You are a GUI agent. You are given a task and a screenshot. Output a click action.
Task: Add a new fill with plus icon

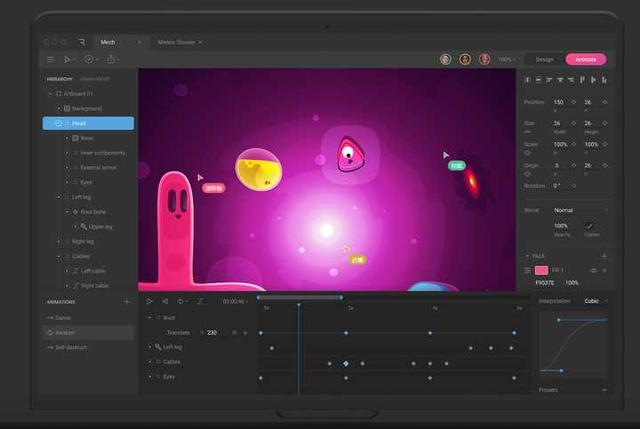pos(604,256)
